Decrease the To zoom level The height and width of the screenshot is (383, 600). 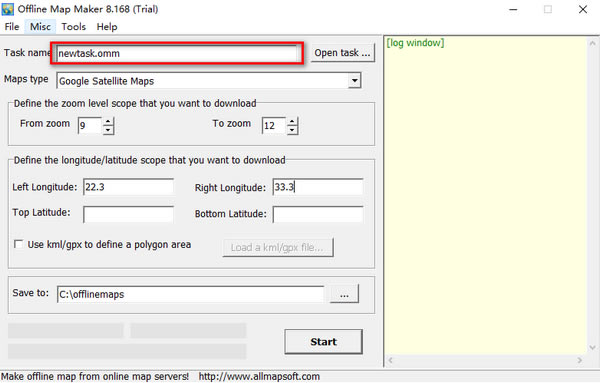292,130
